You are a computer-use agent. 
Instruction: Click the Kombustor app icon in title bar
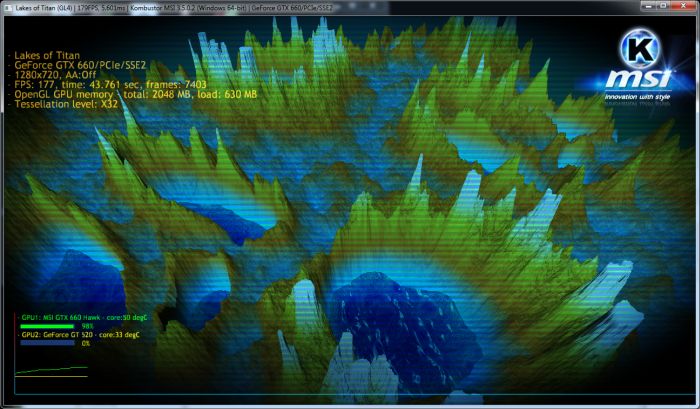coord(8,8)
